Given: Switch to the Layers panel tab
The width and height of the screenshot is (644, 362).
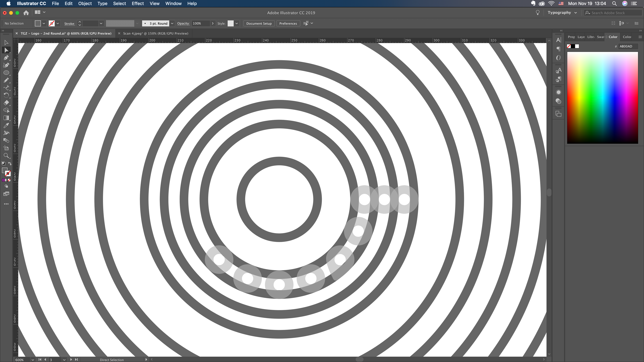Looking at the screenshot, I should 581,37.
